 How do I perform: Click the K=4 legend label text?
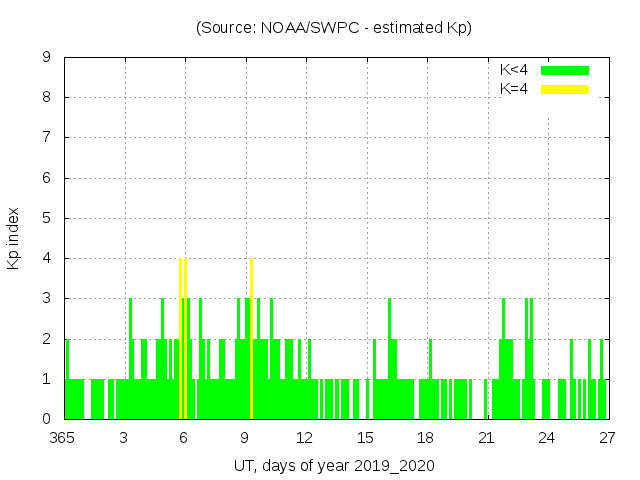point(513,89)
